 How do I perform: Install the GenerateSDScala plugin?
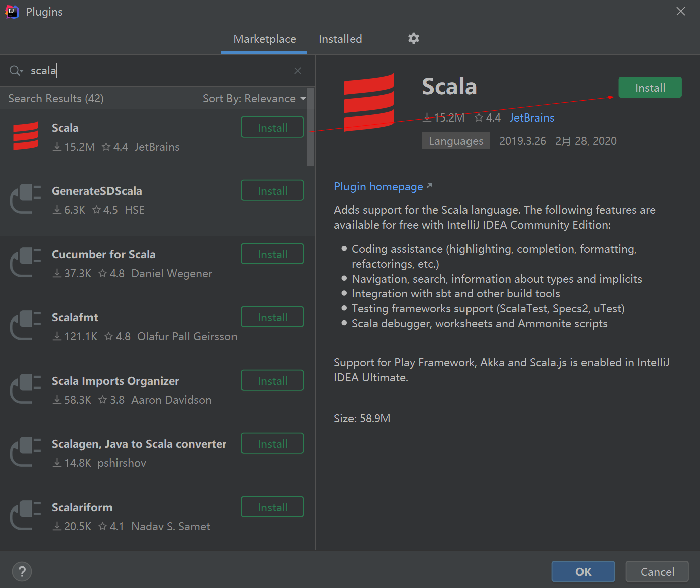coord(272,190)
